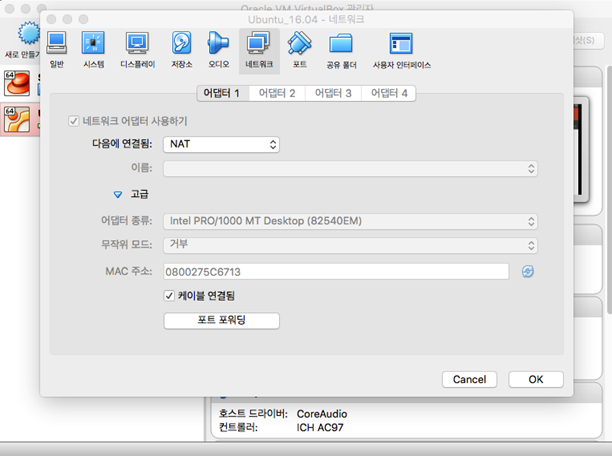Viewport: 612px width, 456px height.
Task: Collapse the 고급 (Advanced) disclosure triangle
Action: (117, 194)
